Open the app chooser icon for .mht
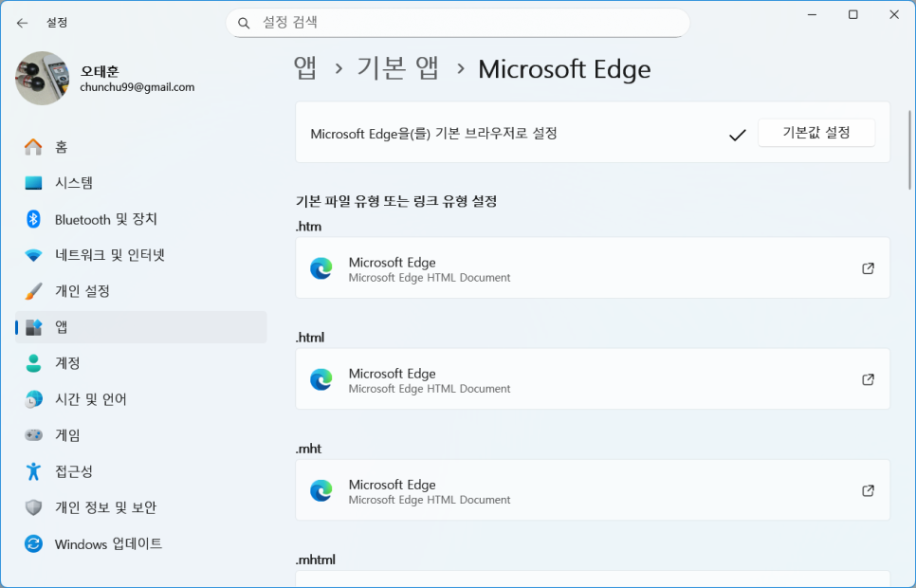The image size is (916, 588). pyautogui.click(x=868, y=490)
